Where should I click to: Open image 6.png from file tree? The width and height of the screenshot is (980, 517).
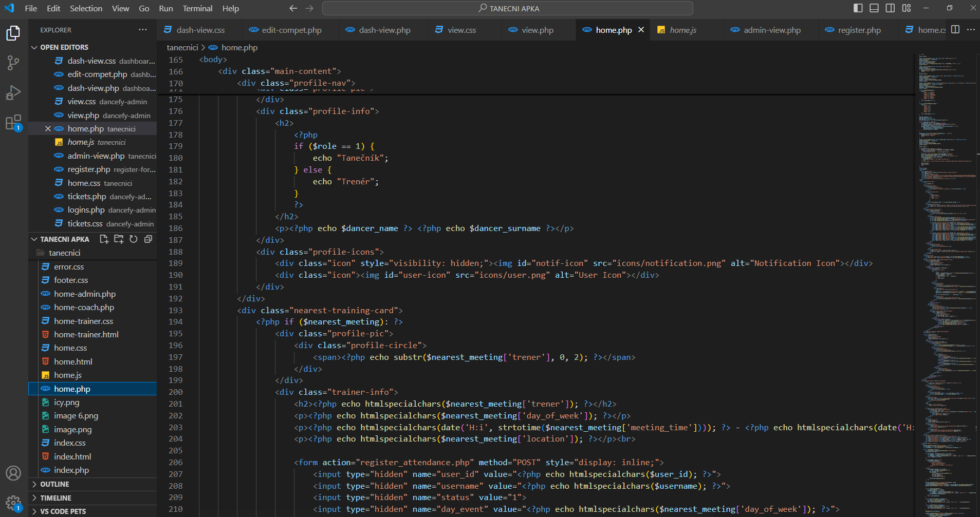93,416
